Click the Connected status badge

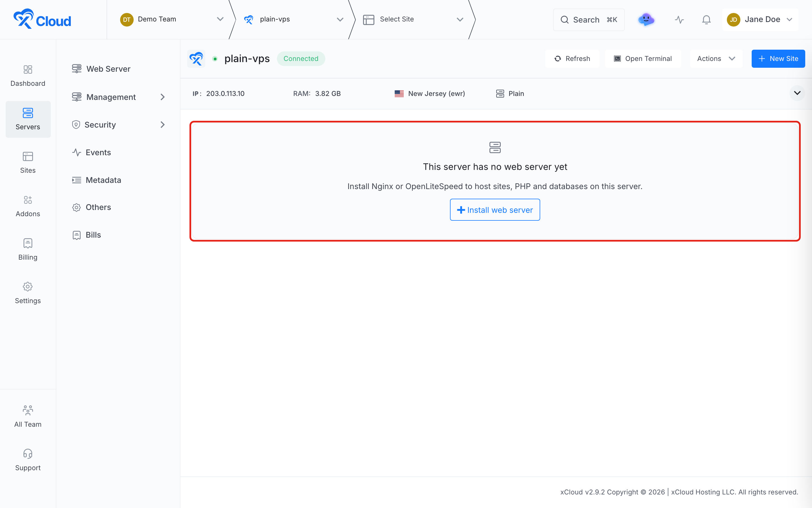(x=301, y=59)
